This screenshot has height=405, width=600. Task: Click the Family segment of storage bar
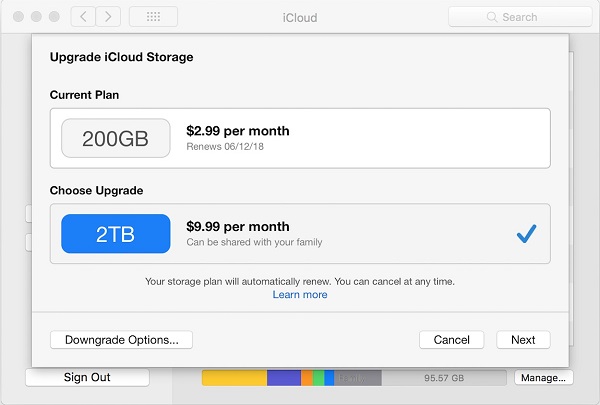[358, 378]
